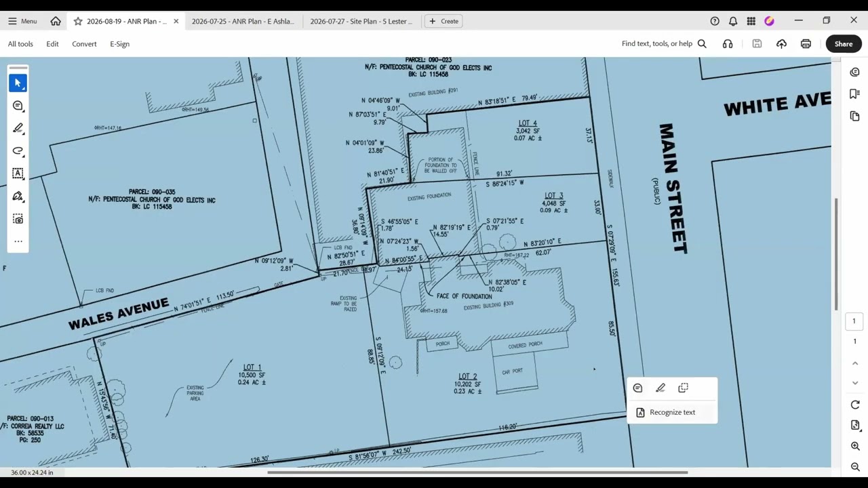Screen dimensions: 868x488
Task: Choose the Snapshot camera tool
Action: [x=18, y=219]
